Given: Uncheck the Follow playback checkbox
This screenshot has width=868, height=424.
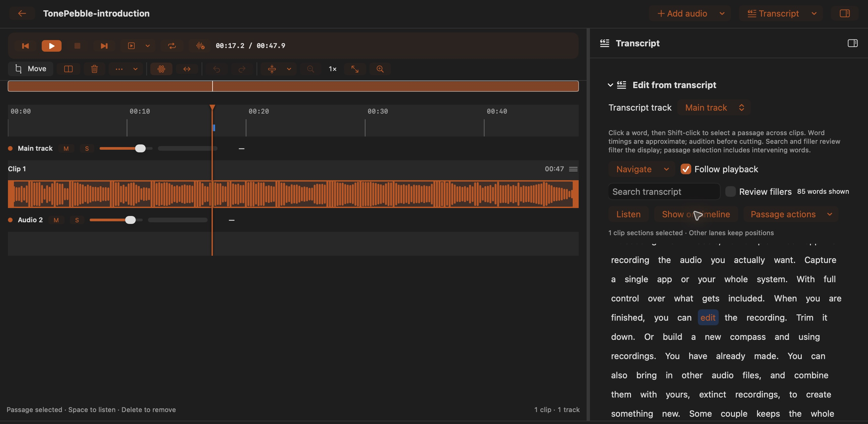Looking at the screenshot, I should pos(686,169).
